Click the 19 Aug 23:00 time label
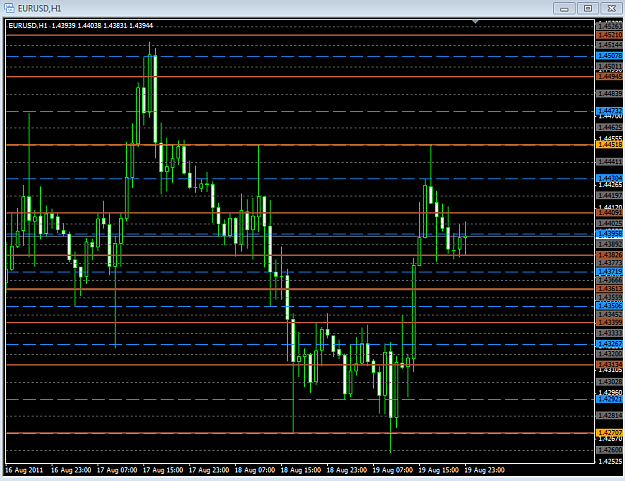This screenshot has height=481, width=625. (484, 470)
